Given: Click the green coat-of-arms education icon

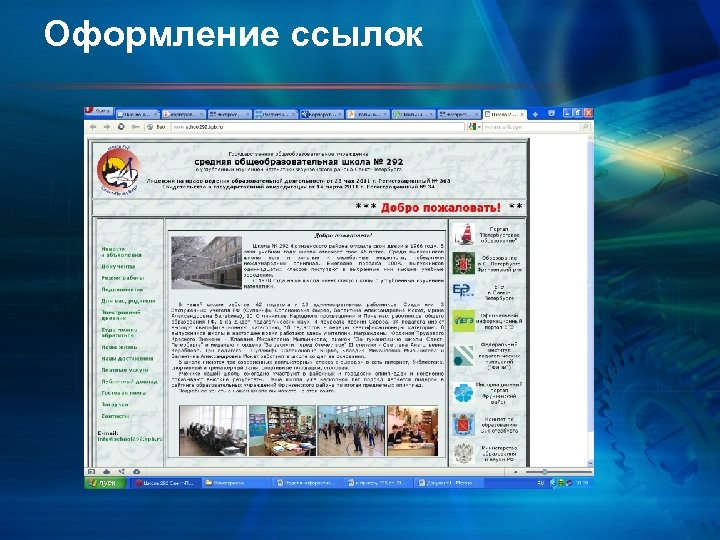Looking at the screenshot, I should (463, 263).
